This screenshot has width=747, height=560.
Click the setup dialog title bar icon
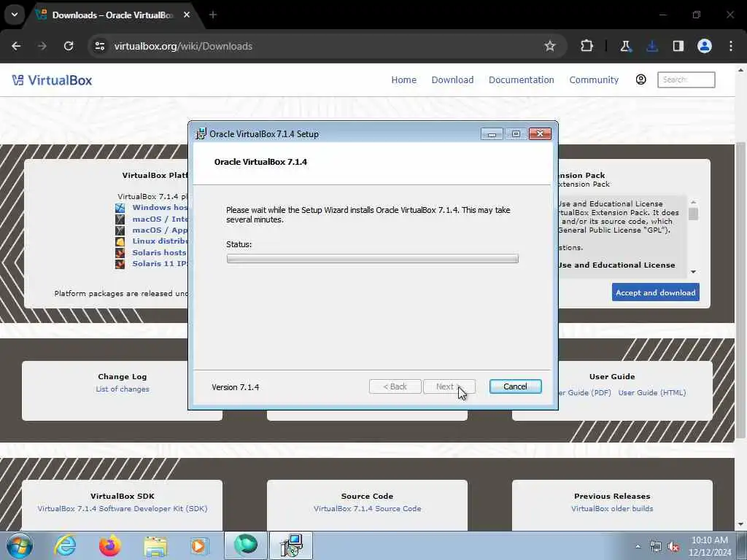(201, 134)
